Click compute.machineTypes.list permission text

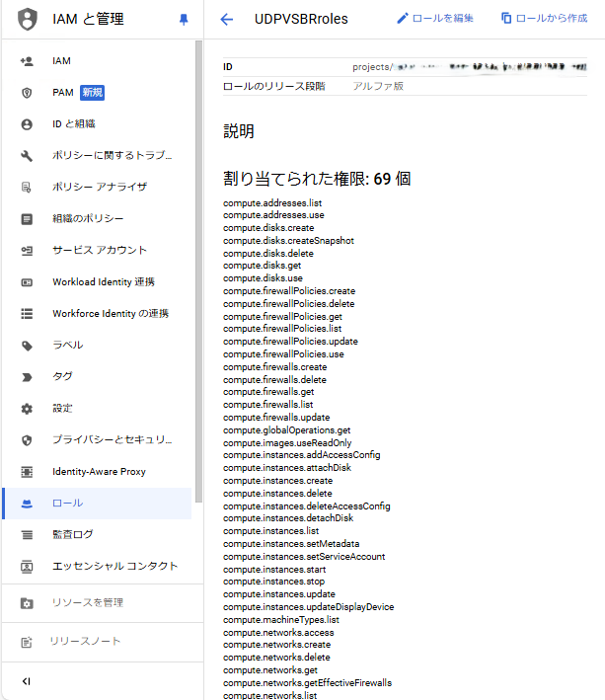coord(281,620)
